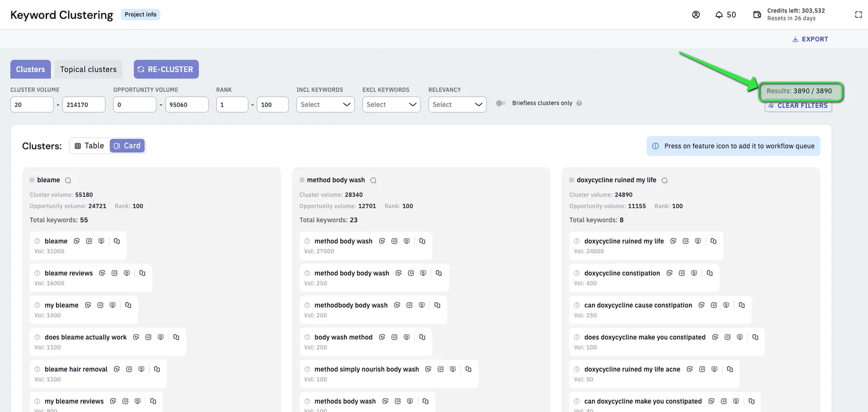Screen dimensions: 868x412
Task: Click chat bubble icon beside 'doxycycline ruined my life' cluster title
Action: click(665, 181)
